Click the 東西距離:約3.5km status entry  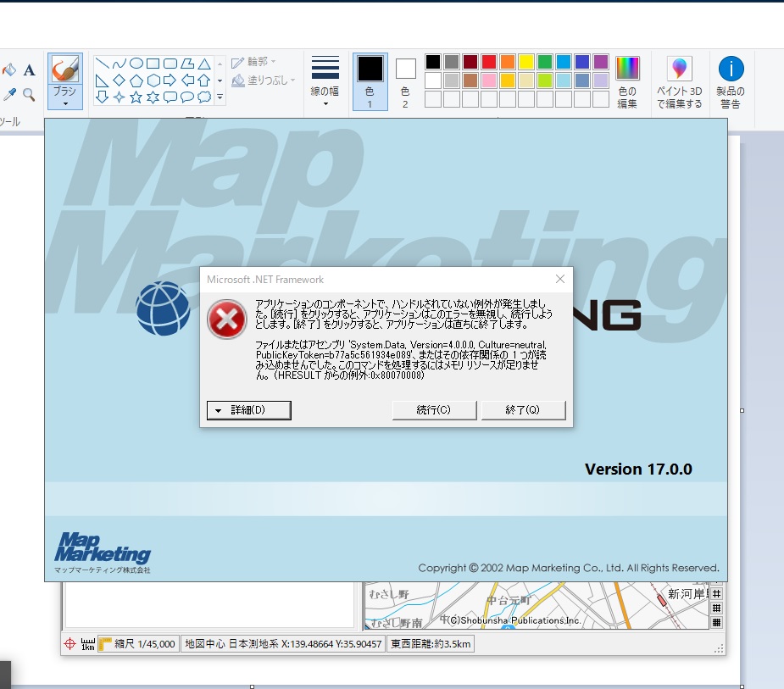(431, 644)
